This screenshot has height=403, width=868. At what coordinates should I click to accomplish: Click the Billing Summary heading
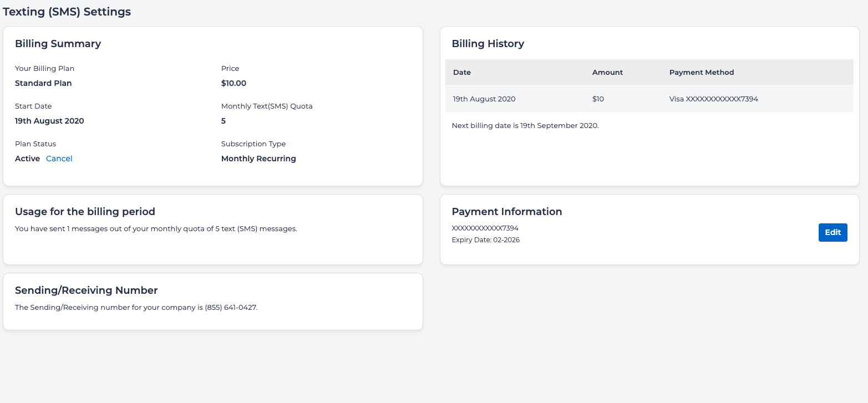(x=58, y=44)
